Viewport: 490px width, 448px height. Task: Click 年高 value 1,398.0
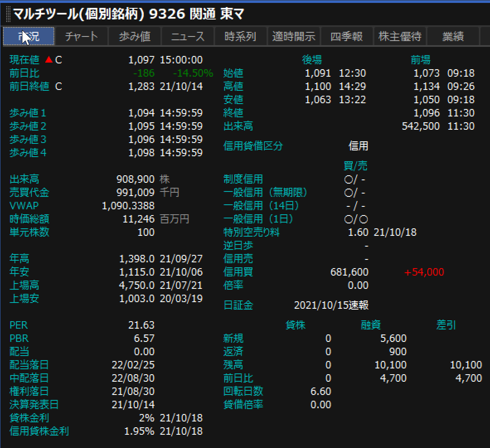[x=137, y=259]
